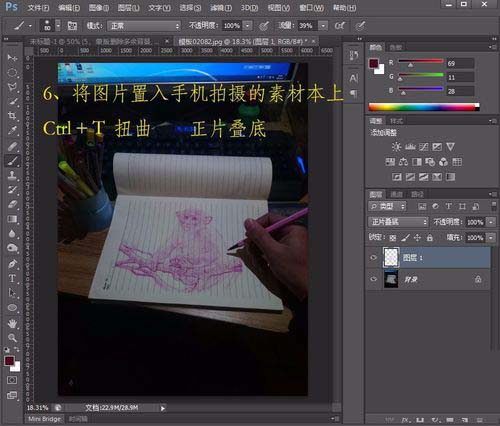This screenshot has width=500, height=426.
Task: Hide layer 图层 1 with its eye icon
Action: 374,257
